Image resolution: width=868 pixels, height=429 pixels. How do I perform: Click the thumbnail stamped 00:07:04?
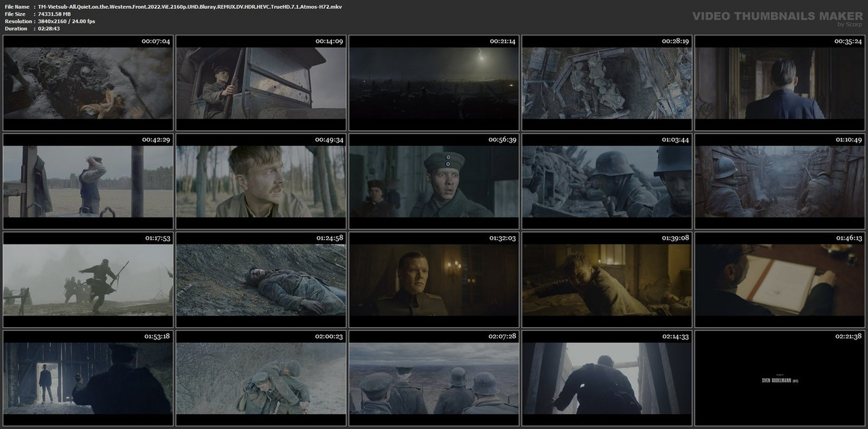coord(88,83)
